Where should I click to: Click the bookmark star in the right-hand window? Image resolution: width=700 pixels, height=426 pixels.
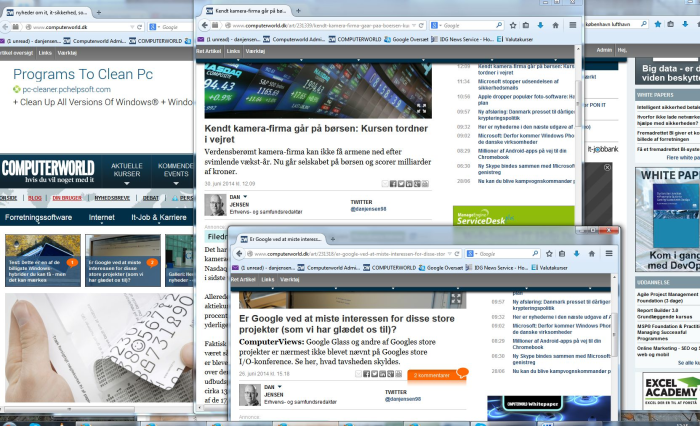(658, 24)
